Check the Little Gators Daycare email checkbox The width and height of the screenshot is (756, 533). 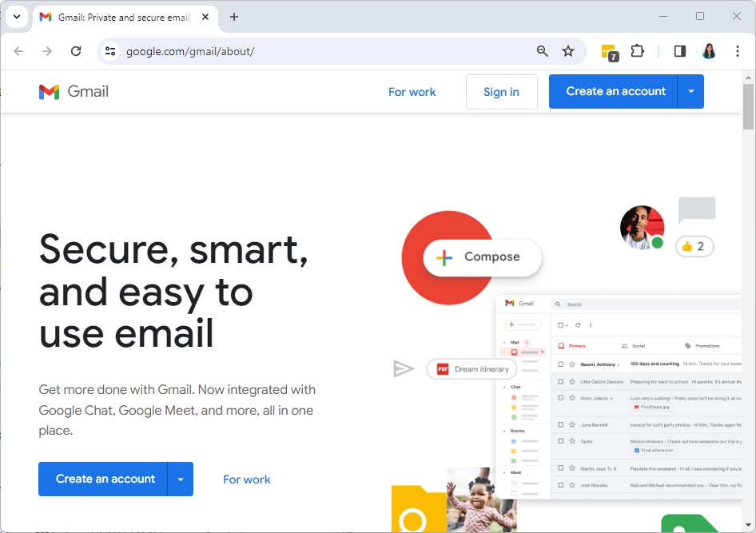(x=560, y=380)
